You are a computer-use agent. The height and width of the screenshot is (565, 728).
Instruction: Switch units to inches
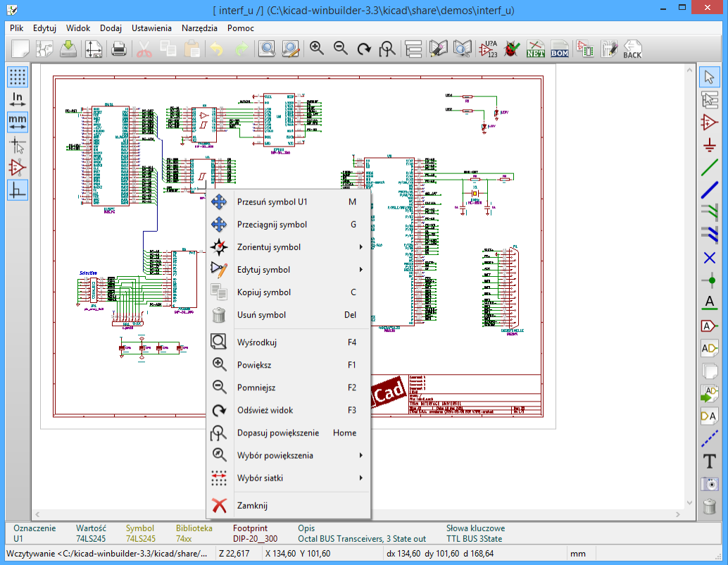(x=18, y=99)
